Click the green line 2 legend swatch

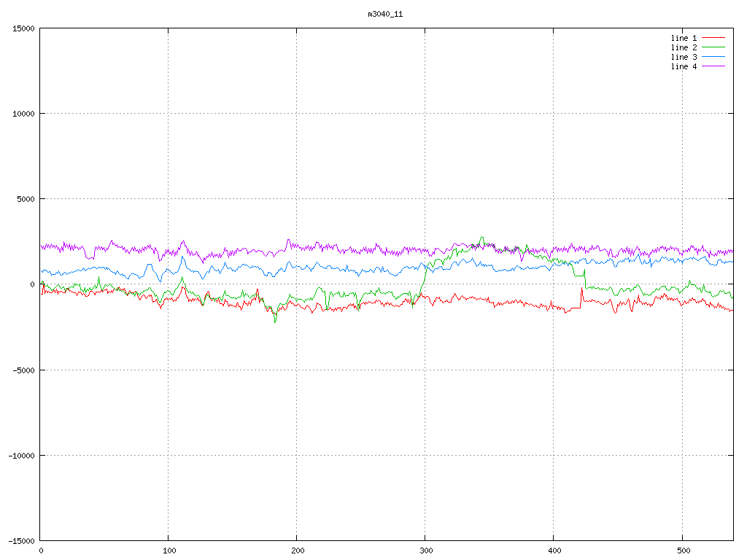click(713, 47)
